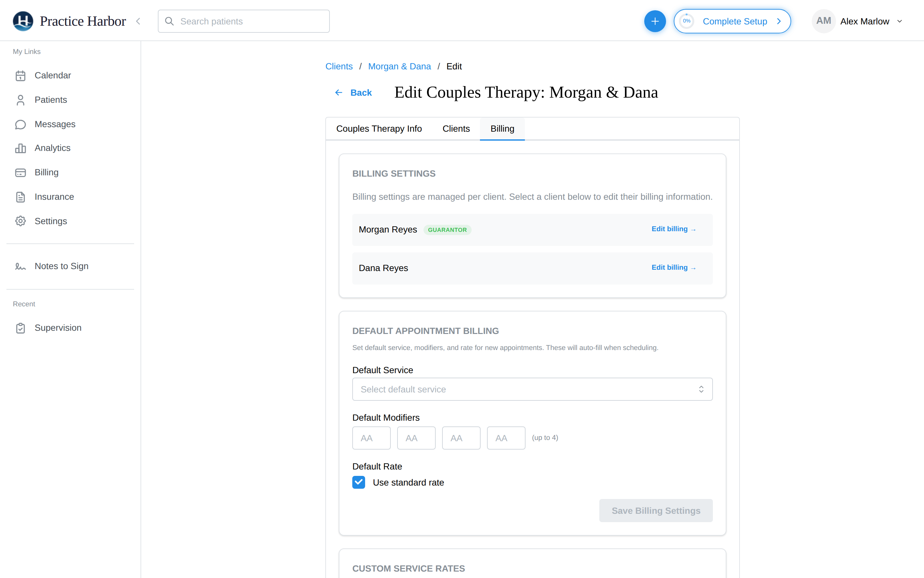Image resolution: width=924 pixels, height=578 pixels.
Task: Click the Complete Setup right chevron
Action: (779, 22)
